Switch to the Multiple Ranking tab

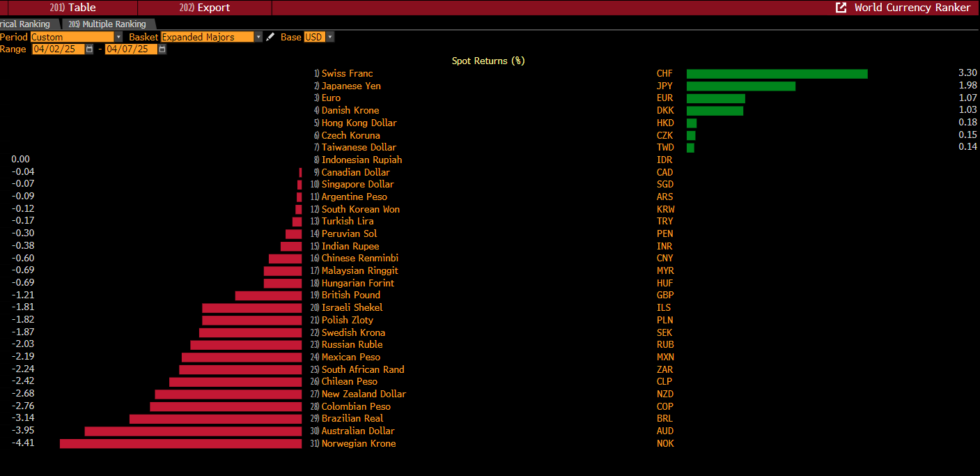tap(107, 24)
